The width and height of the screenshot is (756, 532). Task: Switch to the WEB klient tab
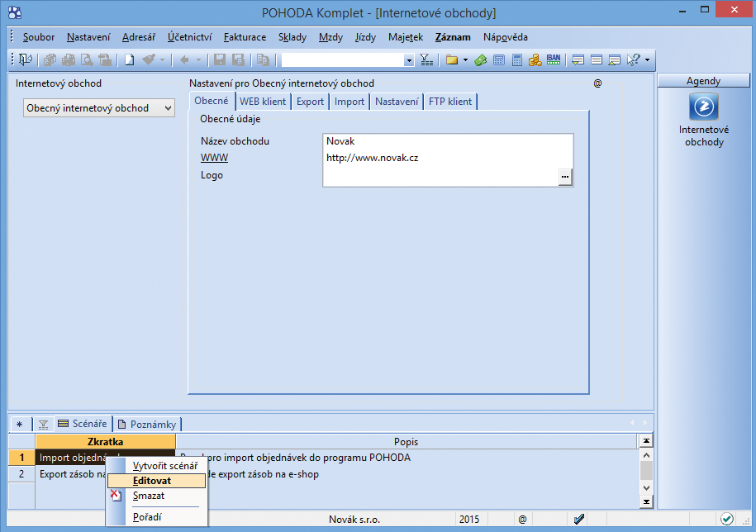point(263,101)
